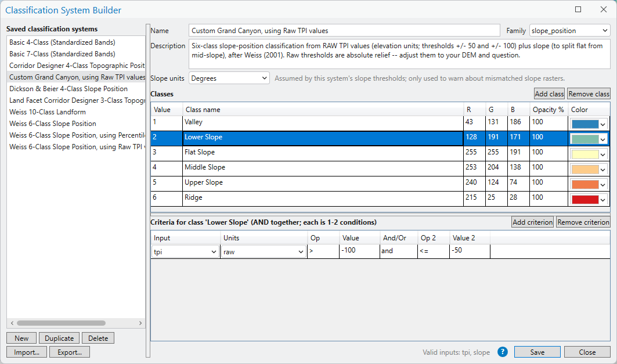The image size is (617, 364).
Task: Select Corridor Designer 4-Class Topographic system
Action: (x=76, y=66)
